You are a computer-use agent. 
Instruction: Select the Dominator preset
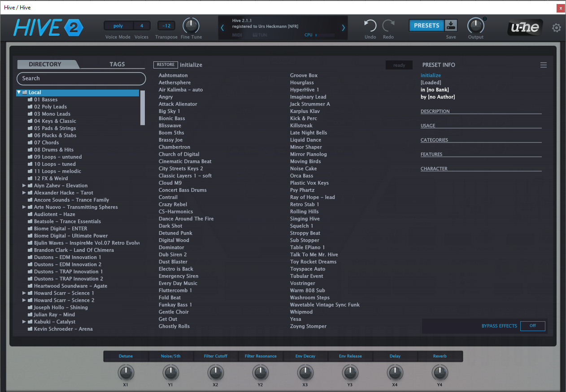(x=171, y=247)
